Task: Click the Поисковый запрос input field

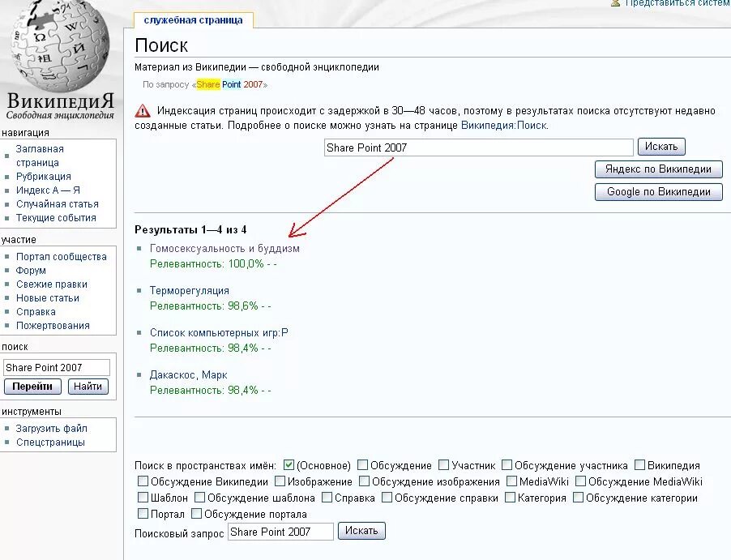Action: [280, 532]
